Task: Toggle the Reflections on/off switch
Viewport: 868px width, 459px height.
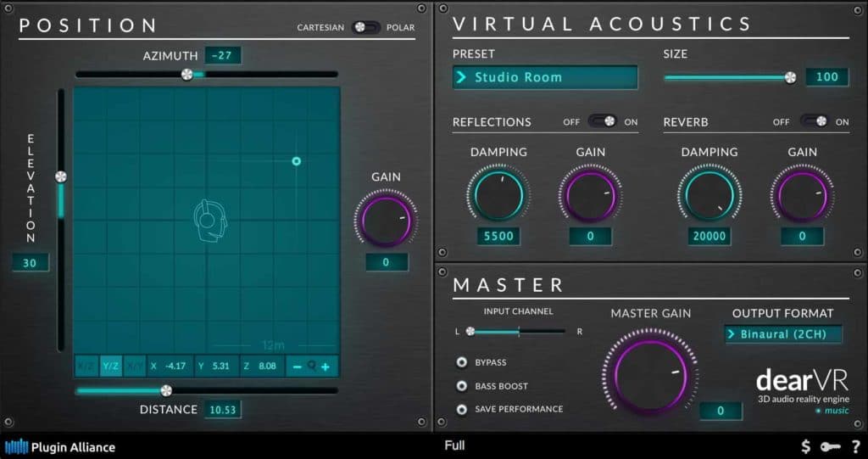Action: pyautogui.click(x=603, y=121)
